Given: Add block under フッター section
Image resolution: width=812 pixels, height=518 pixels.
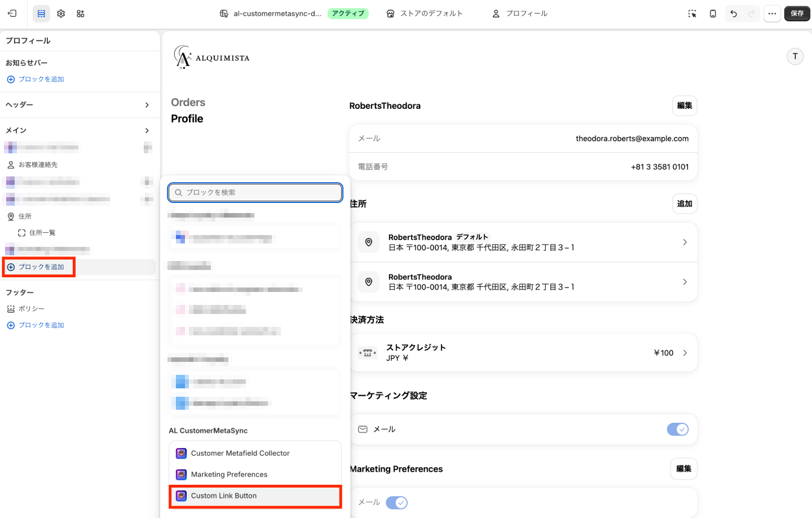Looking at the screenshot, I should click(x=36, y=325).
